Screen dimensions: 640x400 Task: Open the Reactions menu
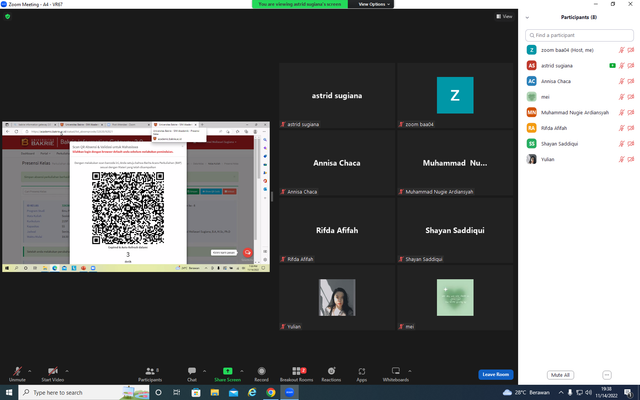pos(331,374)
